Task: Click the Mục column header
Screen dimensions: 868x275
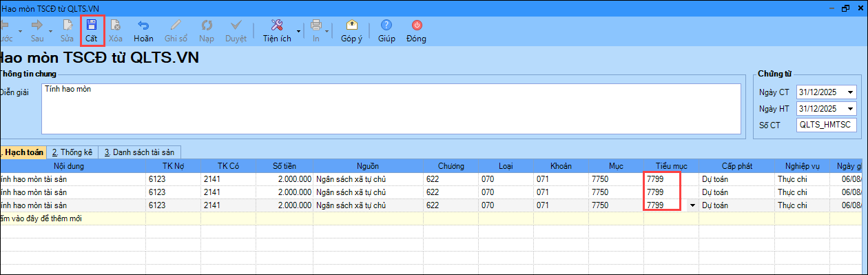Action: pos(617,166)
